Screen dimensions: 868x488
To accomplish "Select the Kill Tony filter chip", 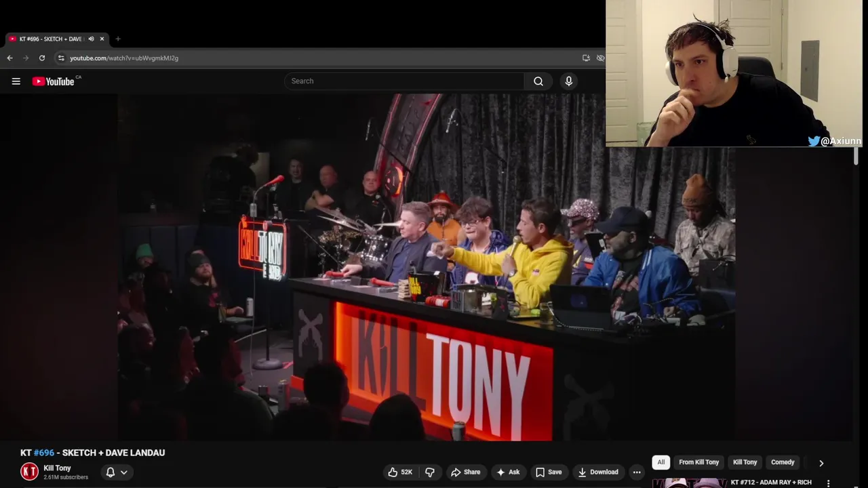I will point(745,462).
